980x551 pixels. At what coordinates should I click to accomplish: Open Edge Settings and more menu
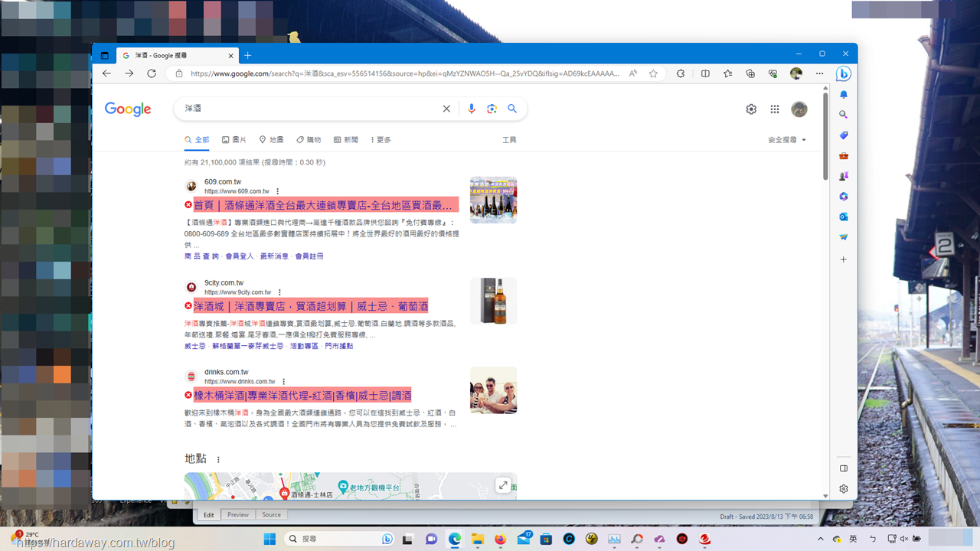[x=819, y=73]
